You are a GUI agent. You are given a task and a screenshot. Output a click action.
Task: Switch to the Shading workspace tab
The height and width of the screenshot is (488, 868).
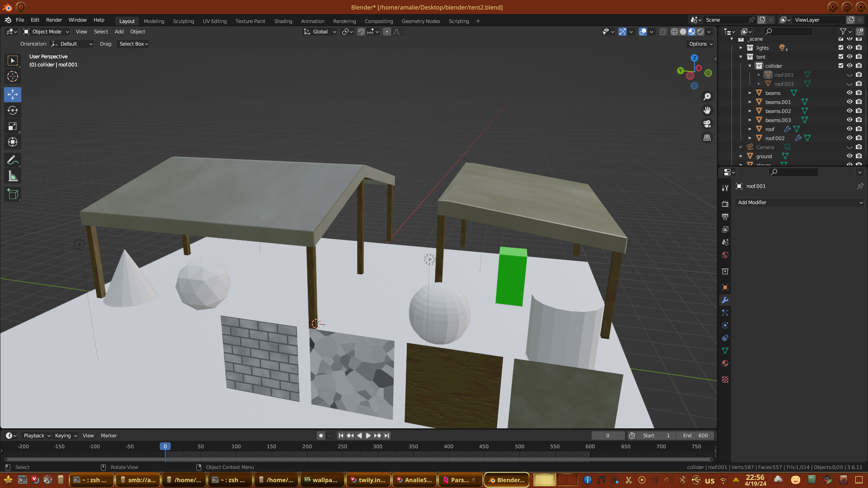point(283,21)
